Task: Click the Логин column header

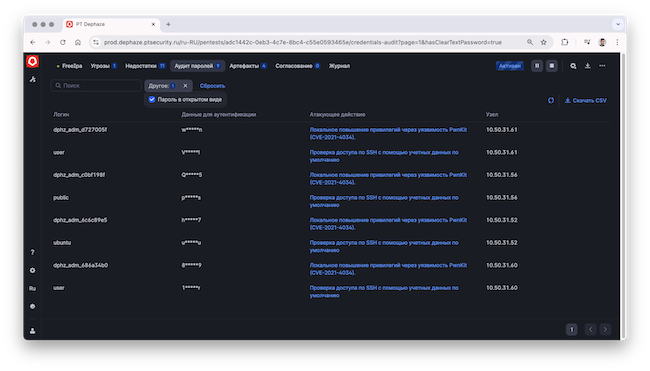Action: coord(61,114)
